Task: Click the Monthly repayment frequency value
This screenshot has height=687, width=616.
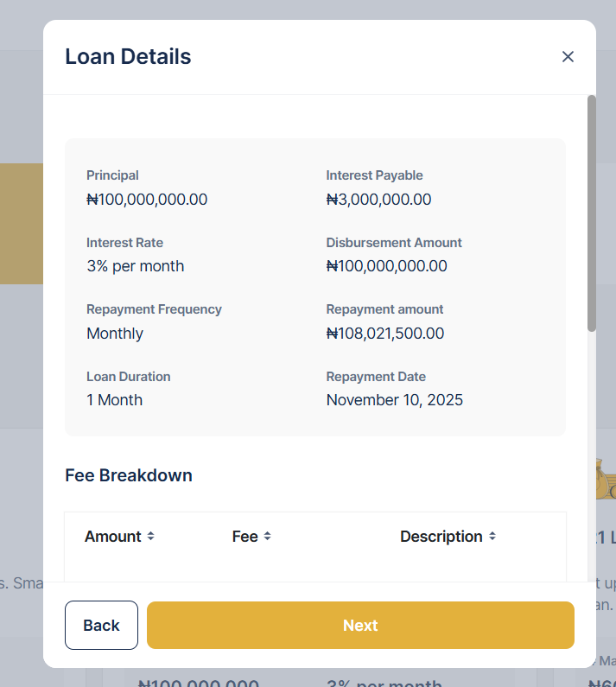Action: (115, 334)
